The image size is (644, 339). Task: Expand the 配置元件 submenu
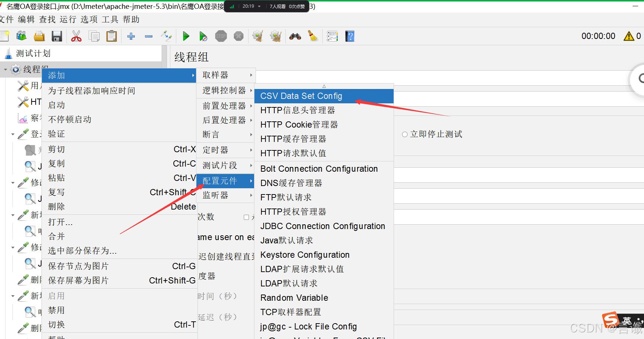[x=226, y=181]
